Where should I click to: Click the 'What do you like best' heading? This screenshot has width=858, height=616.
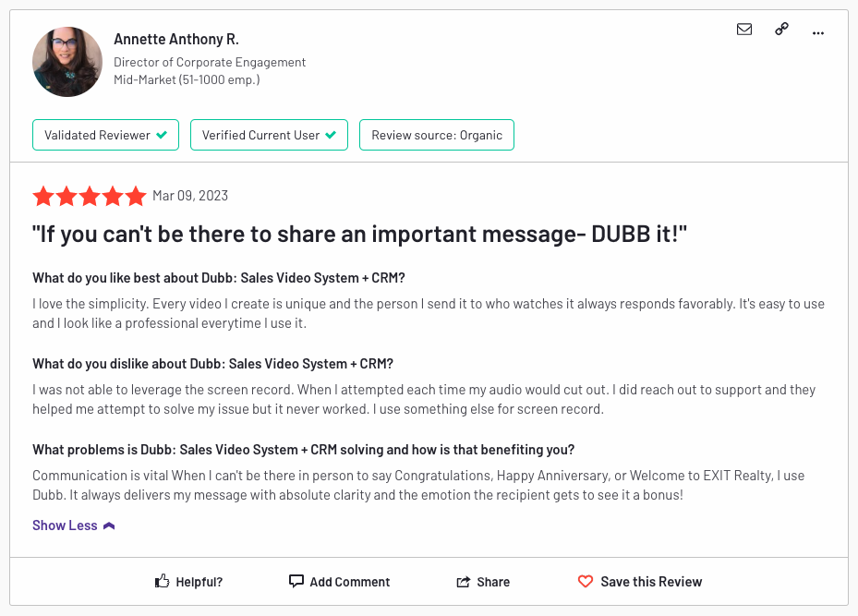tap(218, 278)
